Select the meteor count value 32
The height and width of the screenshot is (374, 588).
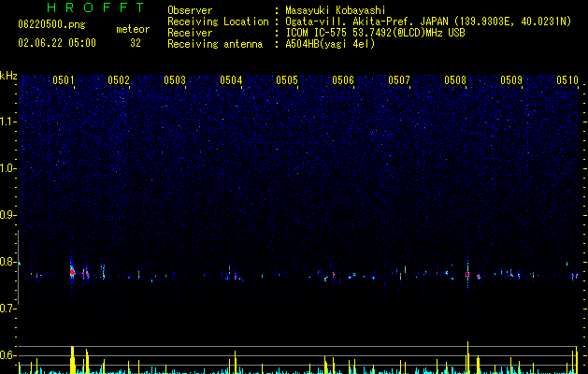[x=136, y=43]
